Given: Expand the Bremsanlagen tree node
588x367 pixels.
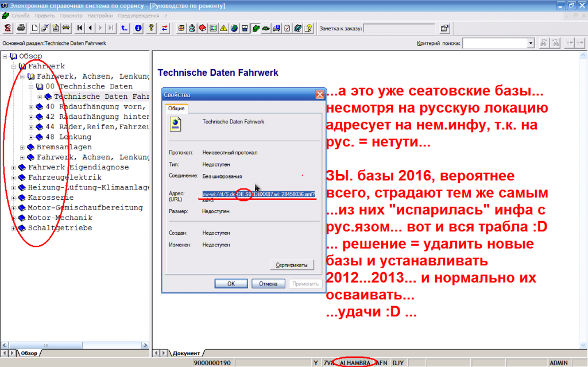Looking at the screenshot, I should pos(22,148).
